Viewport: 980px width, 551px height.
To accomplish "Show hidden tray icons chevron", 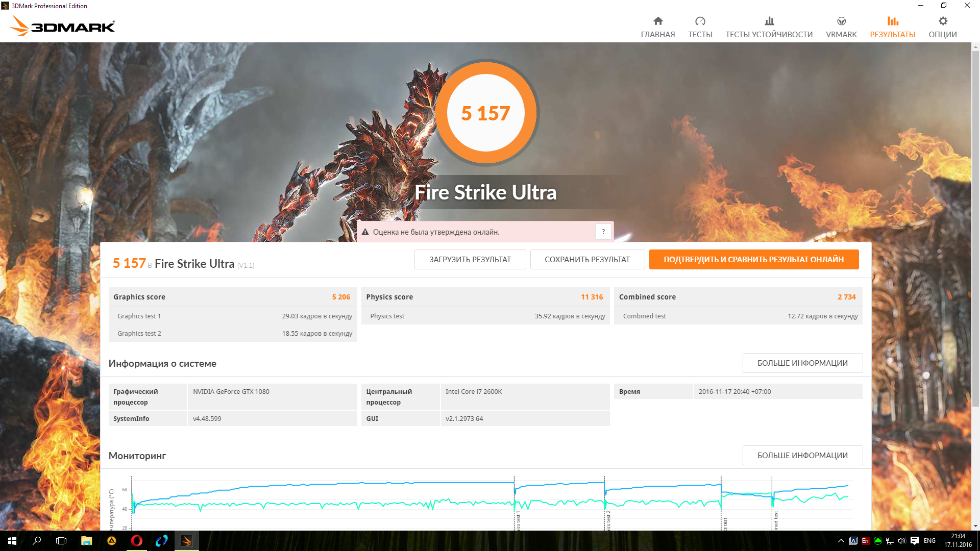I will [841, 541].
